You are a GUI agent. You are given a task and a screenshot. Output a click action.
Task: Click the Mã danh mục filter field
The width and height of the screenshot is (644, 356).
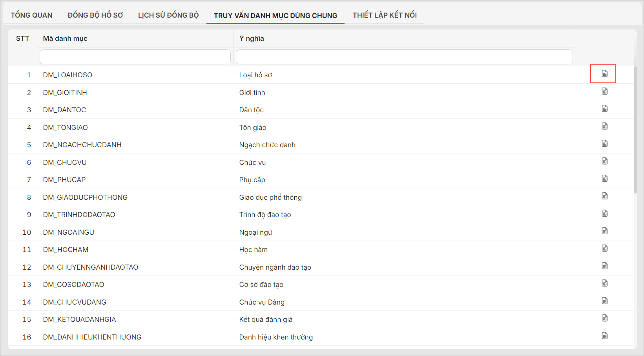pyautogui.click(x=135, y=57)
